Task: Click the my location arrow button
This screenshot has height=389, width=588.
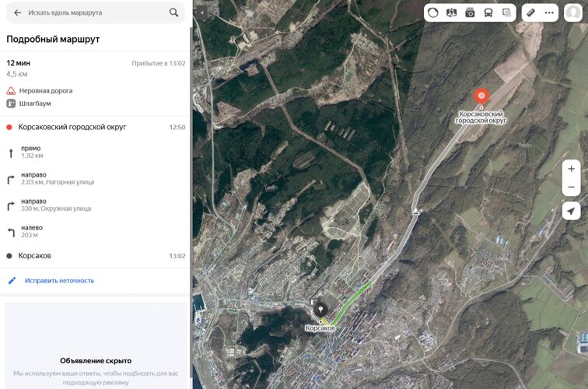Action: [x=571, y=212]
